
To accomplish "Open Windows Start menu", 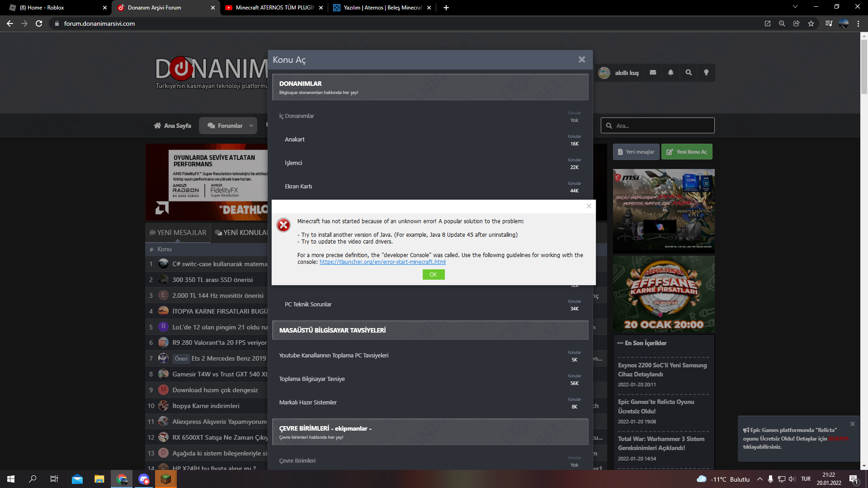I will pyautogui.click(x=11, y=479).
